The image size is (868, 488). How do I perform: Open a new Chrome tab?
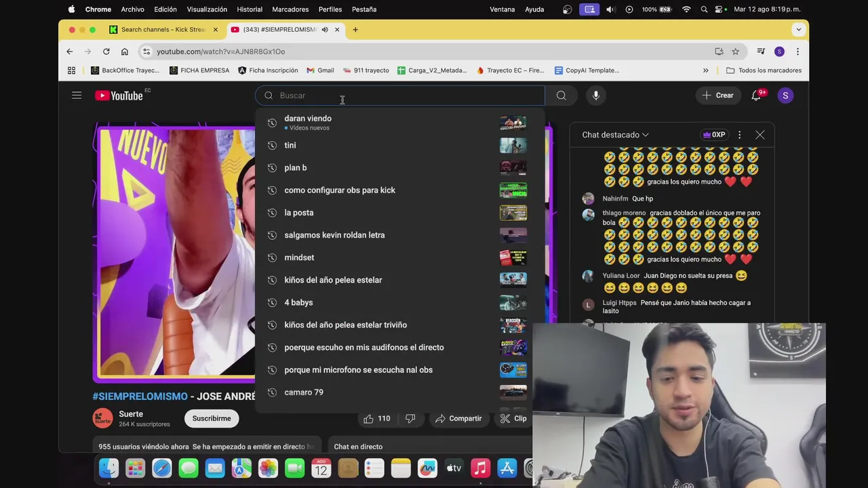point(355,30)
